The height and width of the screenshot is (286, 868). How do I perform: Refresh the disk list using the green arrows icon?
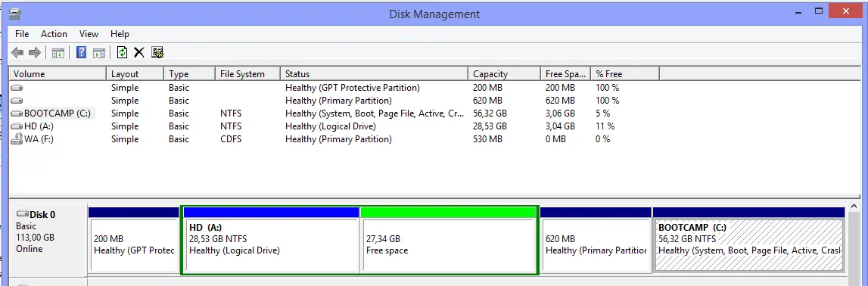[123, 52]
